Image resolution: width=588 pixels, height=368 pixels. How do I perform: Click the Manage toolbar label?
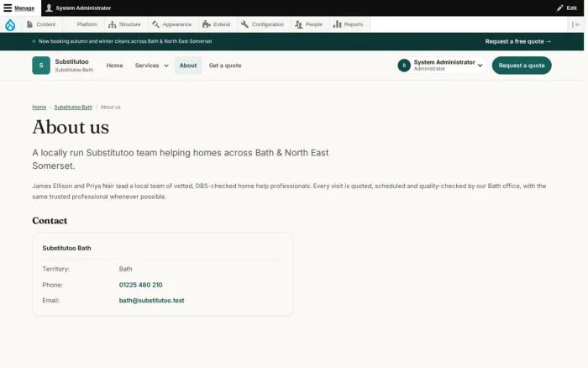24,8
